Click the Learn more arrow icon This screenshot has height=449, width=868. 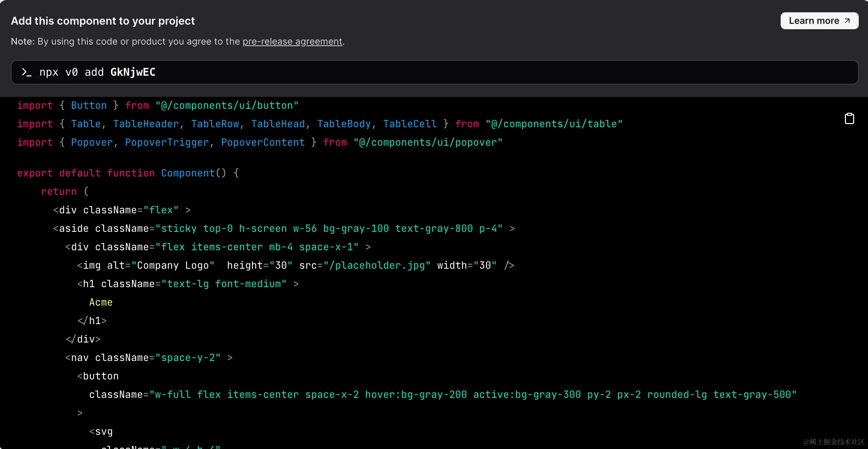(847, 21)
